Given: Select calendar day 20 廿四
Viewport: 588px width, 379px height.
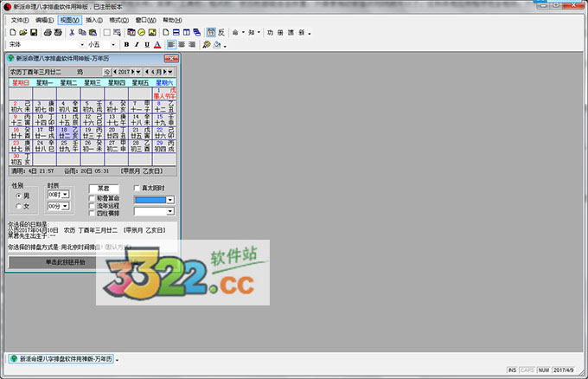Looking at the screenshot, I should pos(116,133).
